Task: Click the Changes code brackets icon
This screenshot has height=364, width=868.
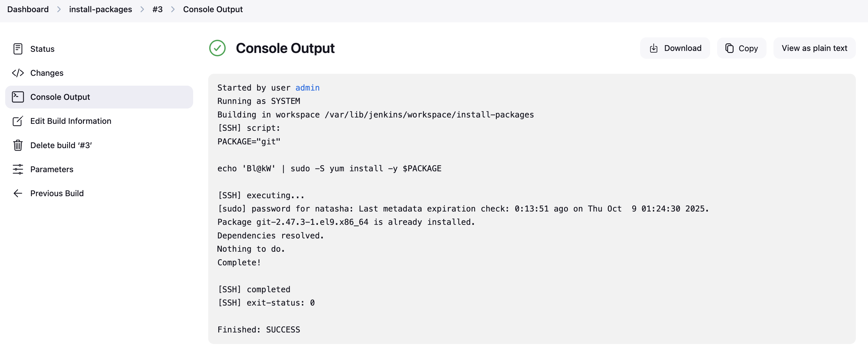Action: tap(18, 73)
